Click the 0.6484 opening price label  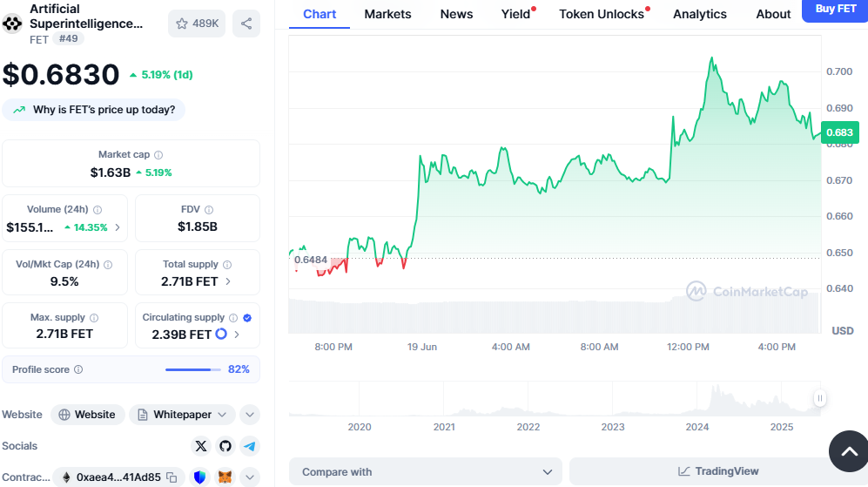tap(311, 260)
